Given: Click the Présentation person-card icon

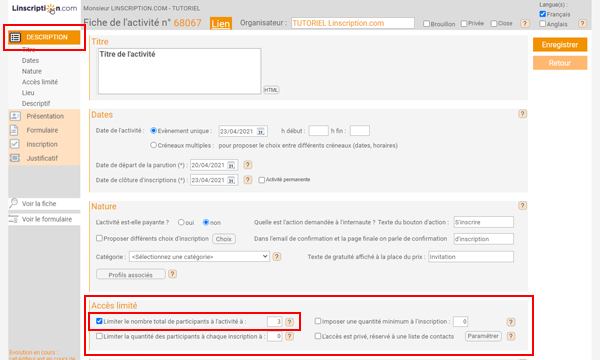Looking at the screenshot, I should pos(15,116).
